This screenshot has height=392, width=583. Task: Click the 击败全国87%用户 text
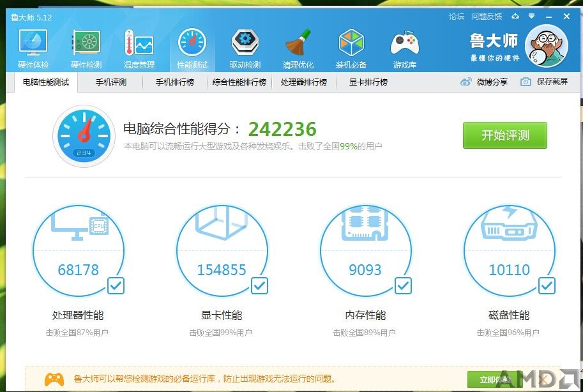(x=77, y=333)
